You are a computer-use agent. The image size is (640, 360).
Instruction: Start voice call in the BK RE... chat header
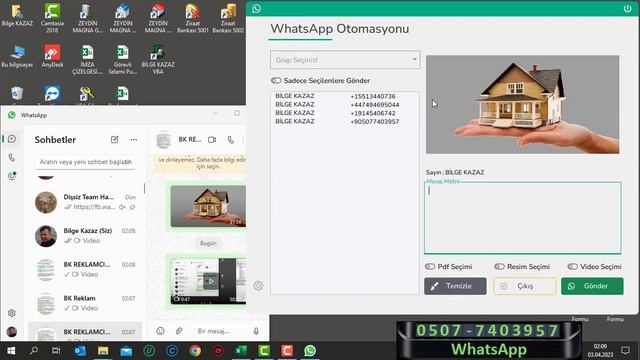coord(231,140)
